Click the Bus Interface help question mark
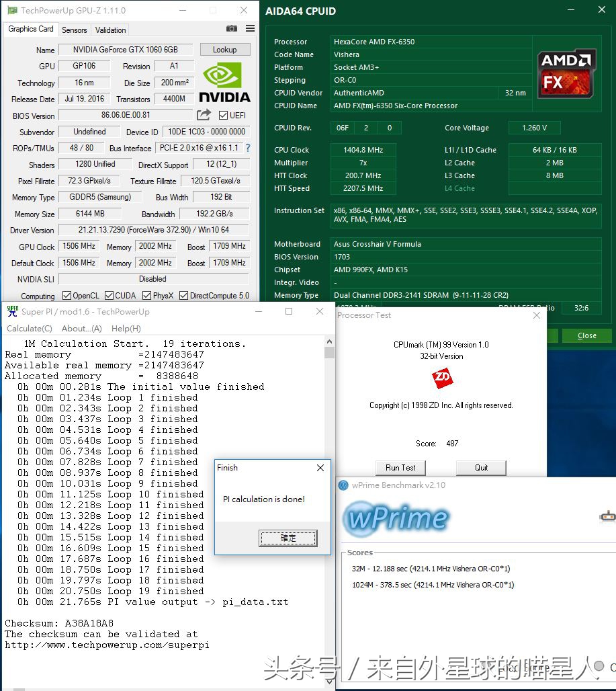Image resolution: width=616 pixels, height=691 pixels. tap(248, 148)
